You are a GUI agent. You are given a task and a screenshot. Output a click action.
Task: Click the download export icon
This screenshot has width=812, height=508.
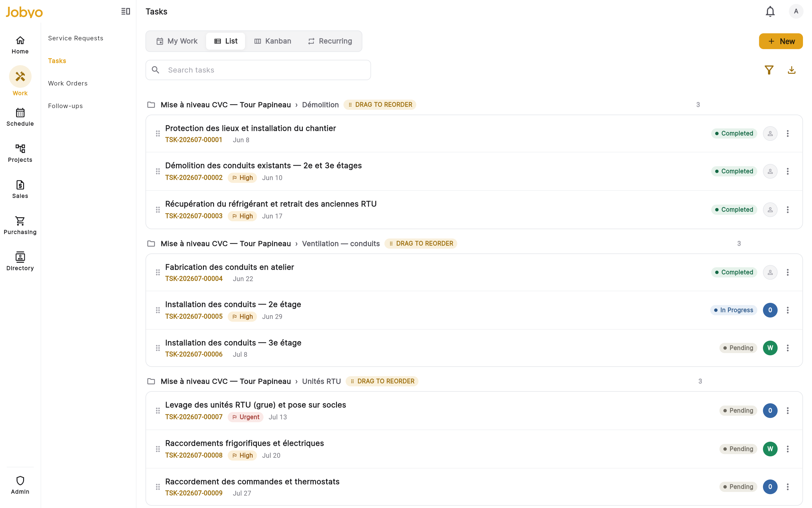tap(791, 70)
